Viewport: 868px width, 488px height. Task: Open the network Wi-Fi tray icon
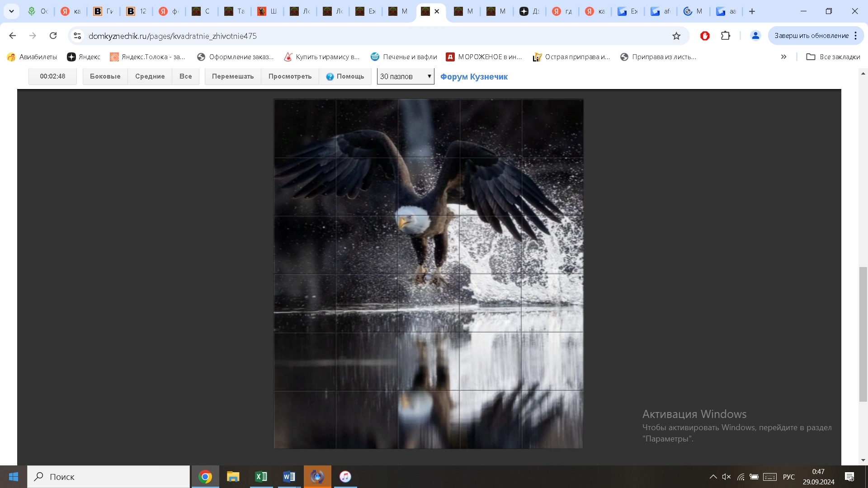[741, 477]
